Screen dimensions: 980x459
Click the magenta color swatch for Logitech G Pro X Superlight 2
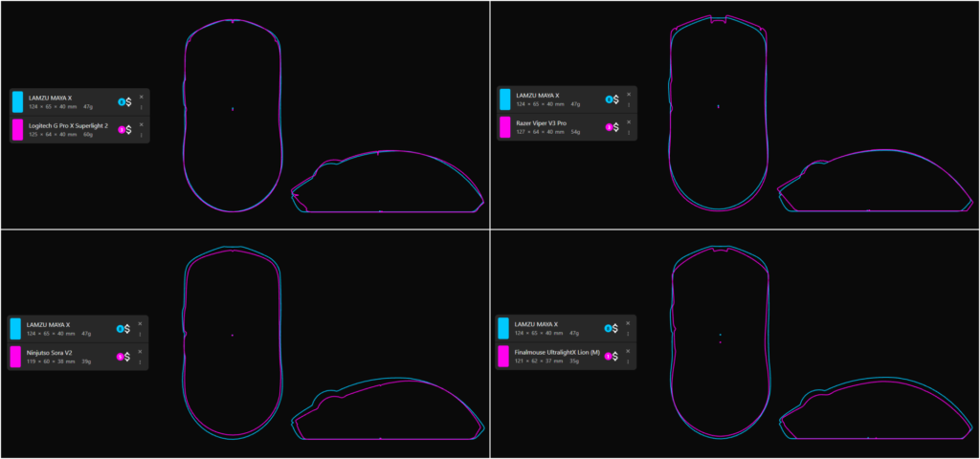(x=17, y=130)
